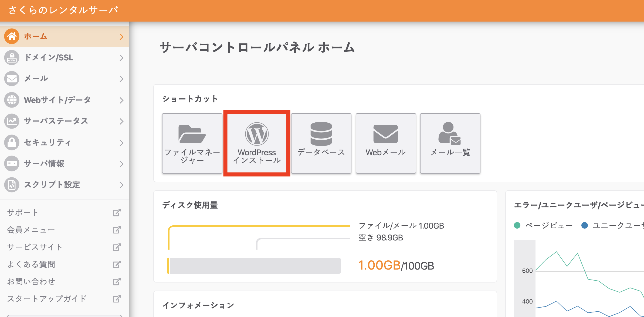Click the 600 axis label on chart
Image resolution: width=644 pixels, height=317 pixels.
click(x=527, y=271)
